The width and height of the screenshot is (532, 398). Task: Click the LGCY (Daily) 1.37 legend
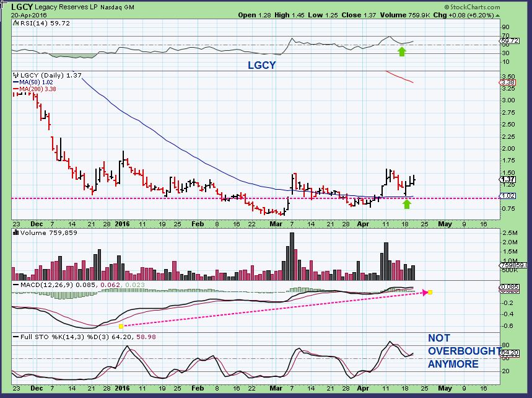pos(51,76)
